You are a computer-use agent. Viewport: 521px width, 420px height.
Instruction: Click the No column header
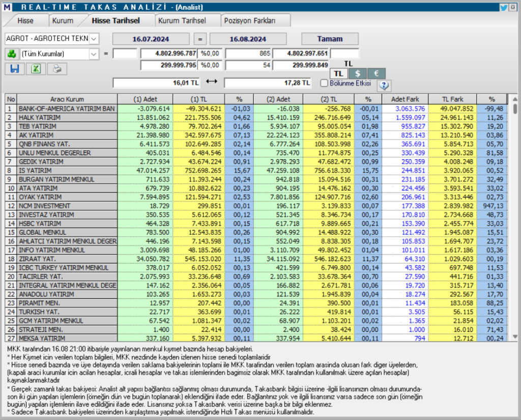(x=11, y=99)
